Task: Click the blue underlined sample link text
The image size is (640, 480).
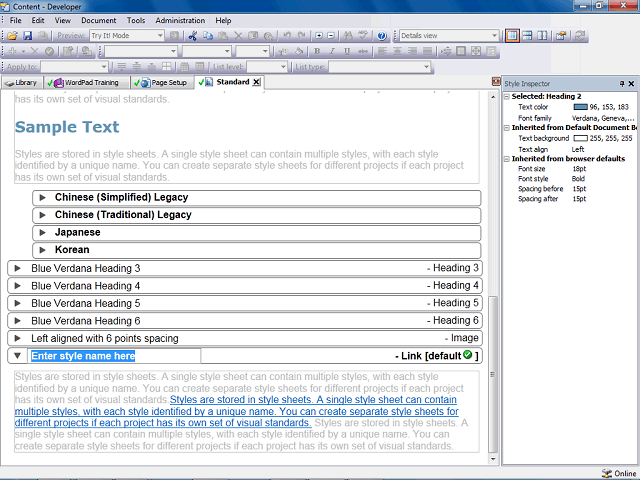Action: (x=237, y=411)
